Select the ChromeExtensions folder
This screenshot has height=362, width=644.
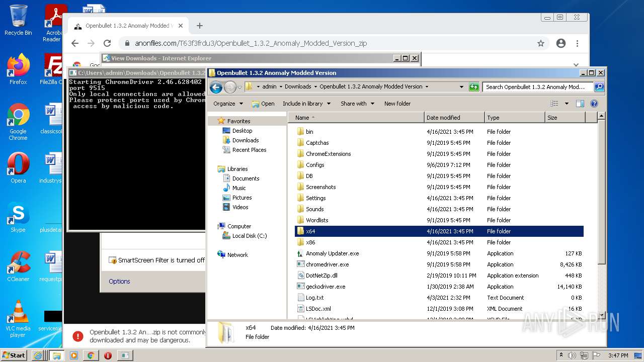(x=328, y=154)
